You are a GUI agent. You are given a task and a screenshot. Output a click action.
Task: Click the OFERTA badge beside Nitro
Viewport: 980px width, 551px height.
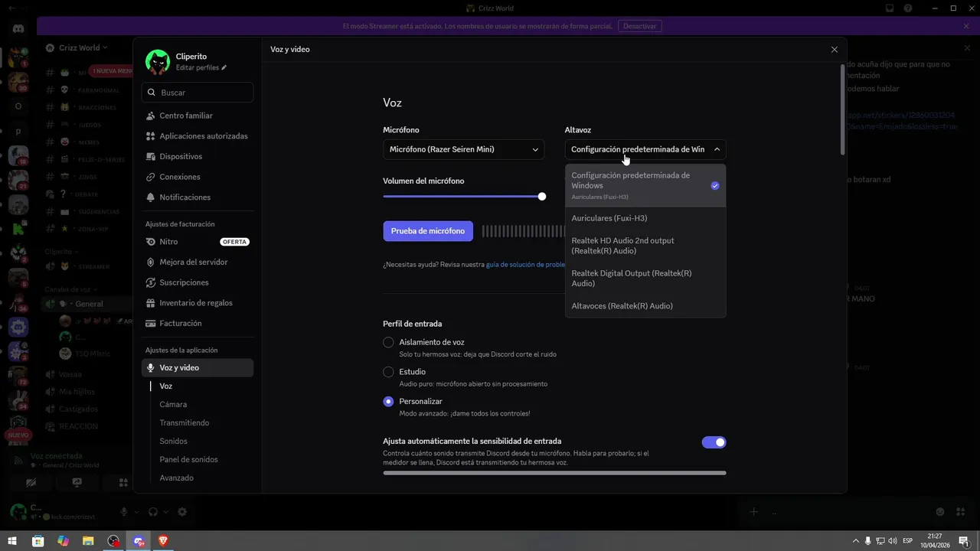tap(234, 242)
